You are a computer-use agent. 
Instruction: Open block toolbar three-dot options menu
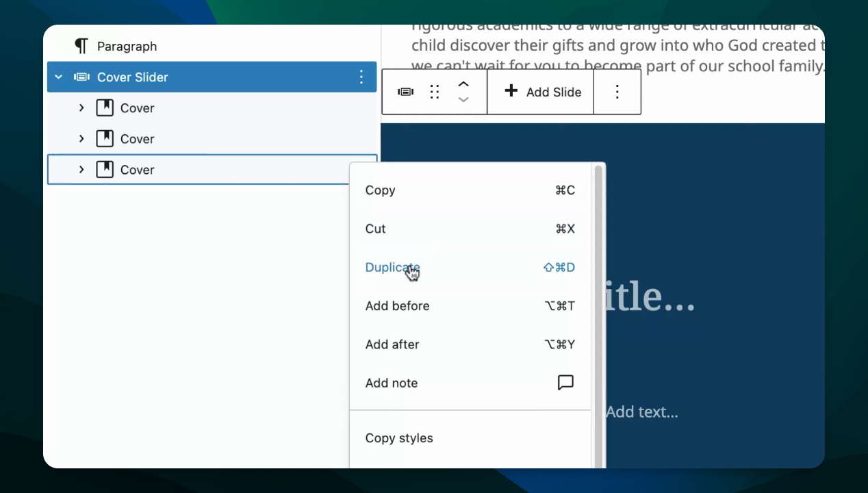click(617, 92)
